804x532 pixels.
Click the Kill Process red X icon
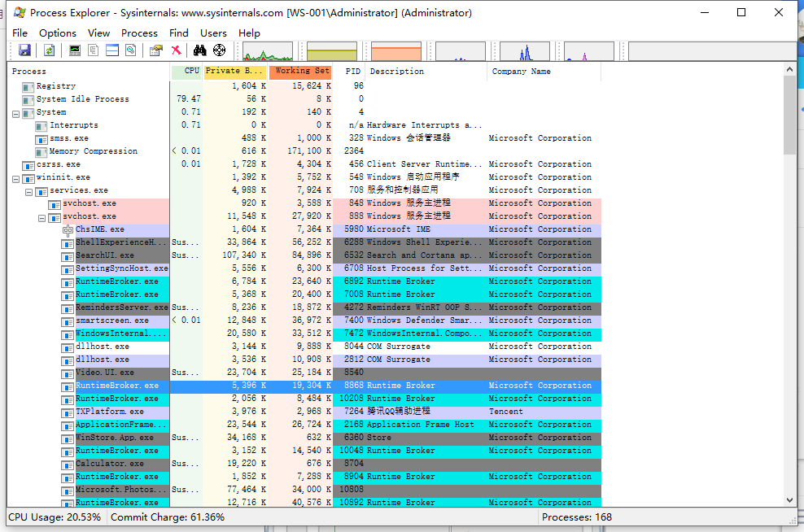pos(175,50)
